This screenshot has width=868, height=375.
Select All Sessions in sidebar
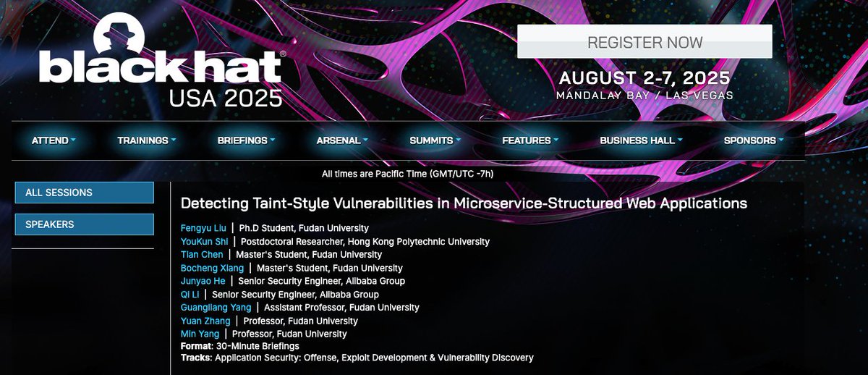point(85,193)
